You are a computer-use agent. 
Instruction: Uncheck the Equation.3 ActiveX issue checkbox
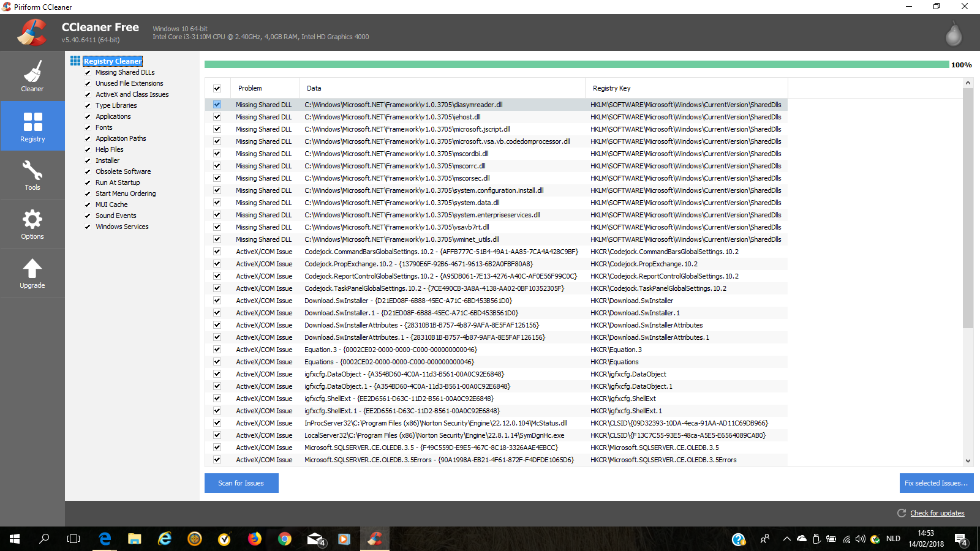point(217,350)
